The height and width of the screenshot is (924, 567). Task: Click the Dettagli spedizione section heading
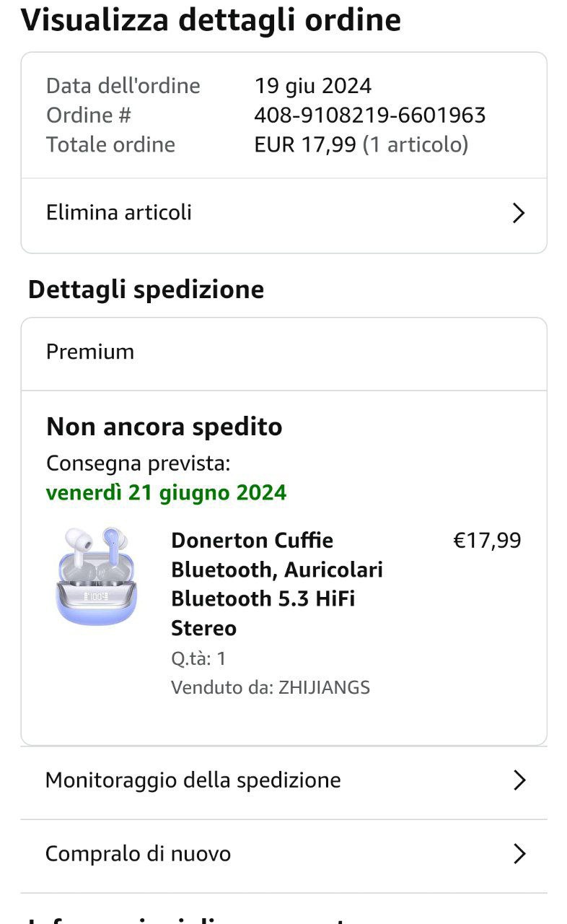146,289
